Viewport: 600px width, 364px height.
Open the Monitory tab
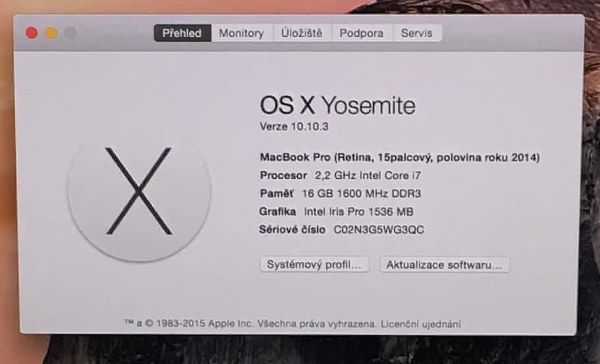[242, 34]
